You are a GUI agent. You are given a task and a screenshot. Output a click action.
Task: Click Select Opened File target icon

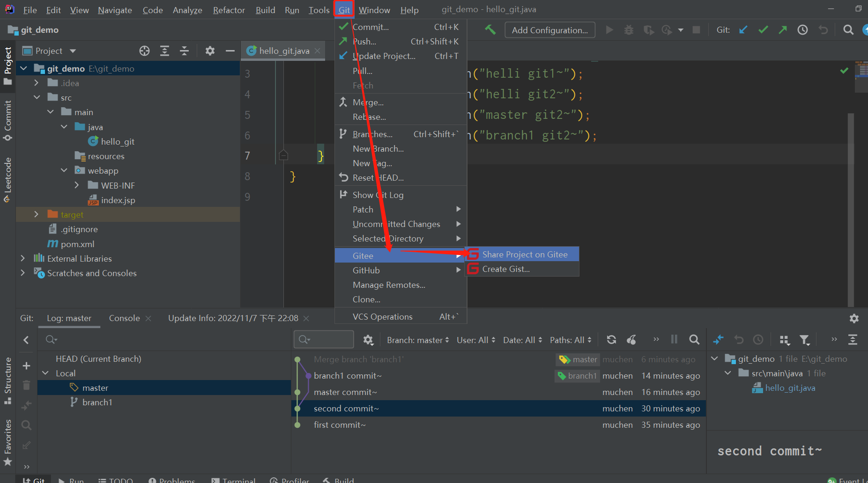coord(144,51)
